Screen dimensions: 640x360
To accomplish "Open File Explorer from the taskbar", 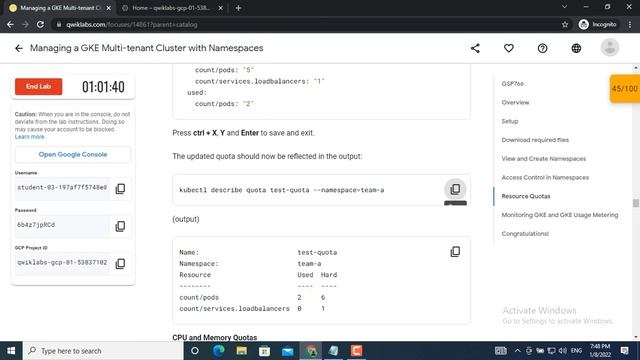I will point(242,351).
